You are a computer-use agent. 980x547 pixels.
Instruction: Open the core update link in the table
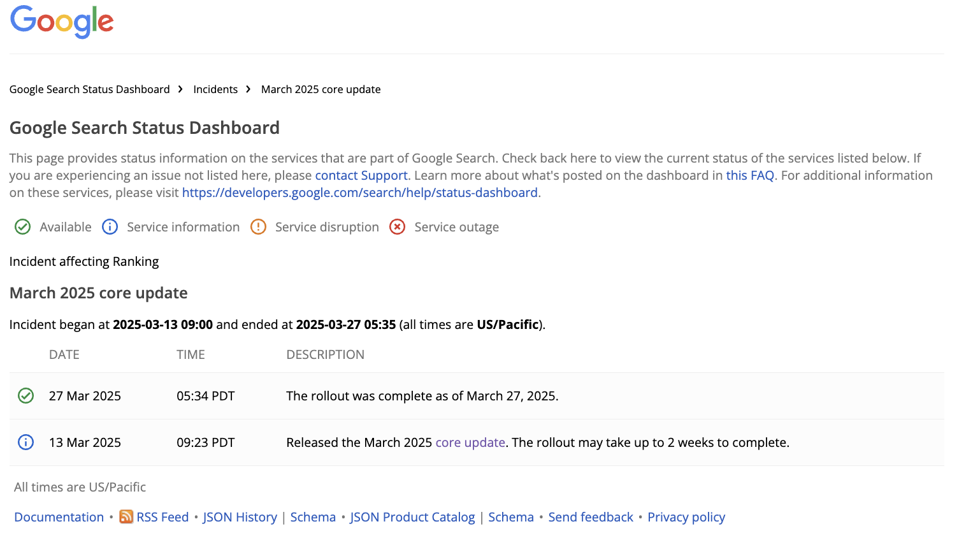[x=470, y=442]
